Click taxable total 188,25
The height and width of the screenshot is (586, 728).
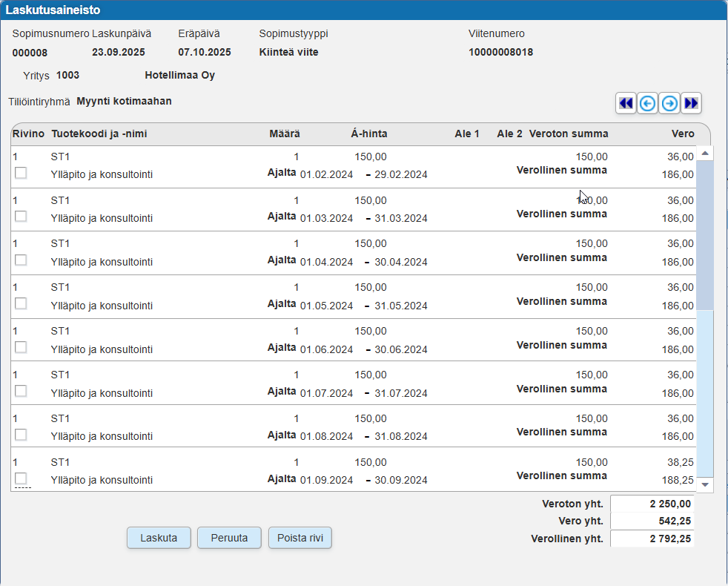[678, 480]
